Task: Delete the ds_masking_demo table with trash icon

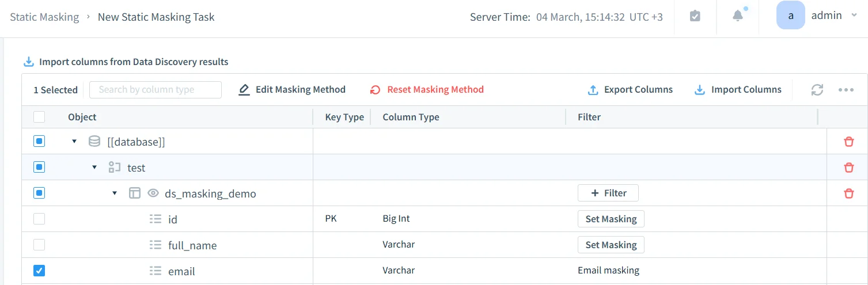Action: [849, 193]
